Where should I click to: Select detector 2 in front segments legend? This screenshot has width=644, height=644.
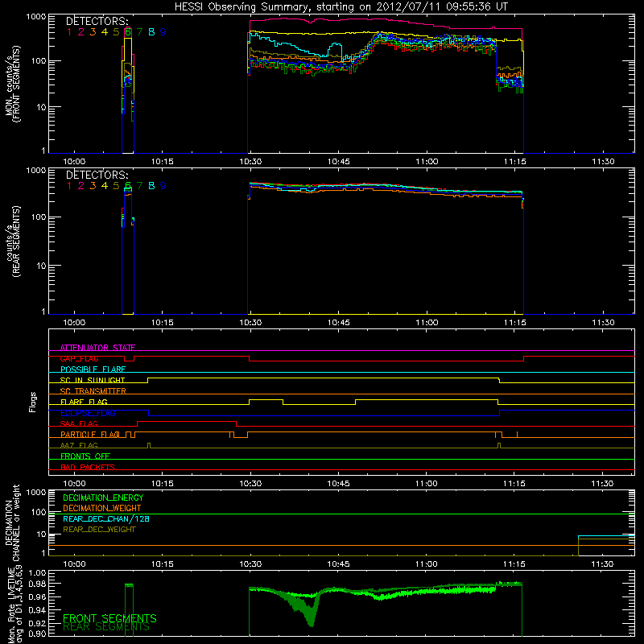click(81, 32)
